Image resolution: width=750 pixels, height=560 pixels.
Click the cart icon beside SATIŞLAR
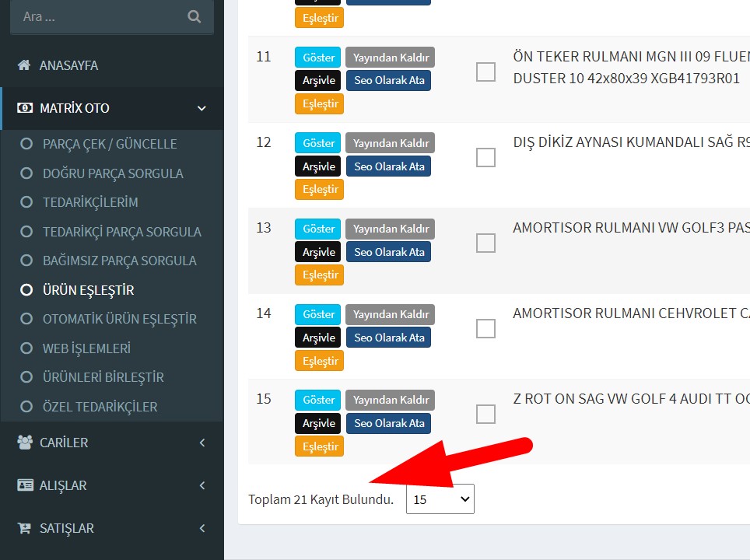[24, 528]
